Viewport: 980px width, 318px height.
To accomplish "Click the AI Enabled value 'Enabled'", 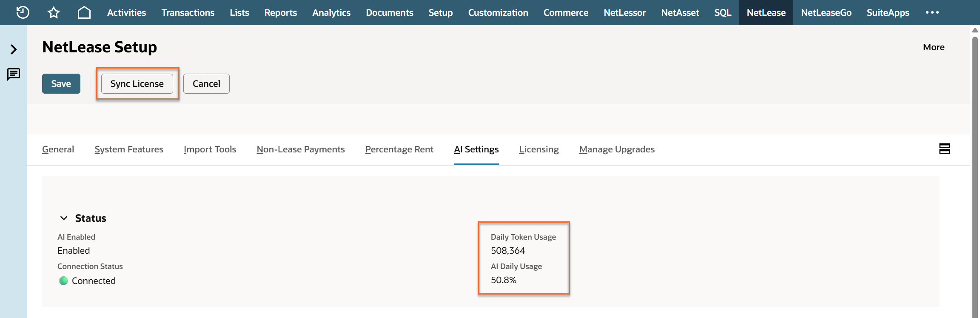I will (74, 251).
